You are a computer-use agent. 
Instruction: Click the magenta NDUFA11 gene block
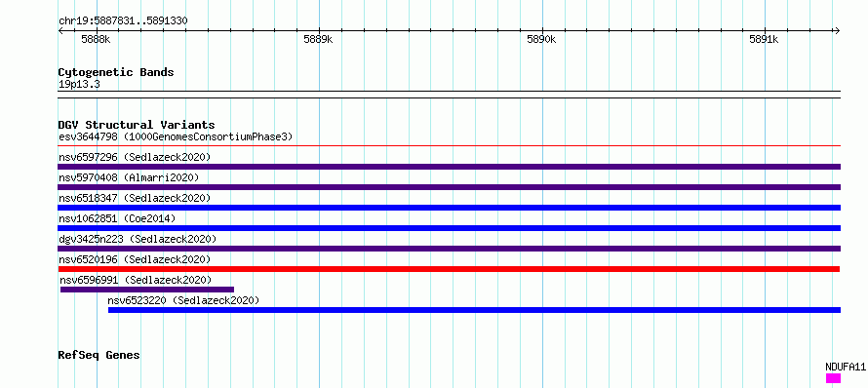833,378
